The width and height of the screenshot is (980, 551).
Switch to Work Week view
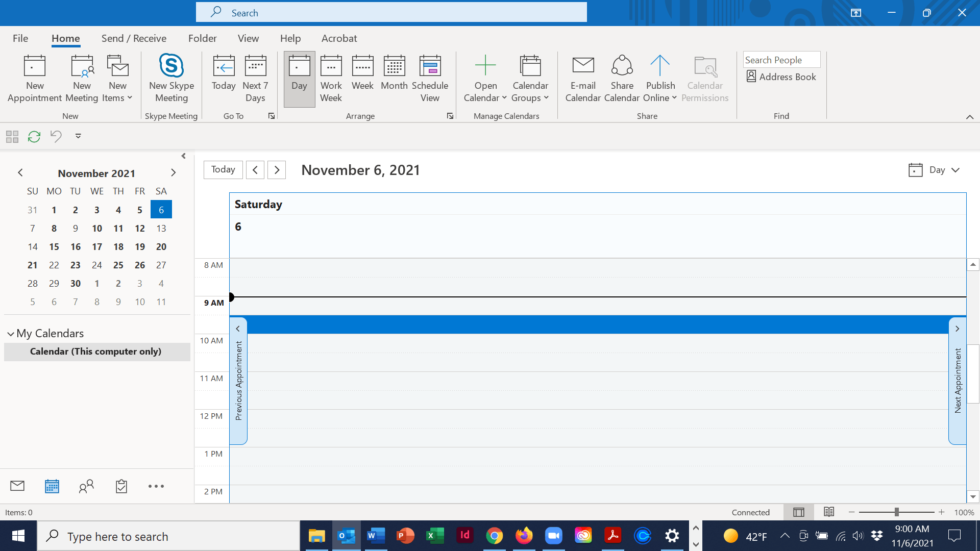coord(331,79)
